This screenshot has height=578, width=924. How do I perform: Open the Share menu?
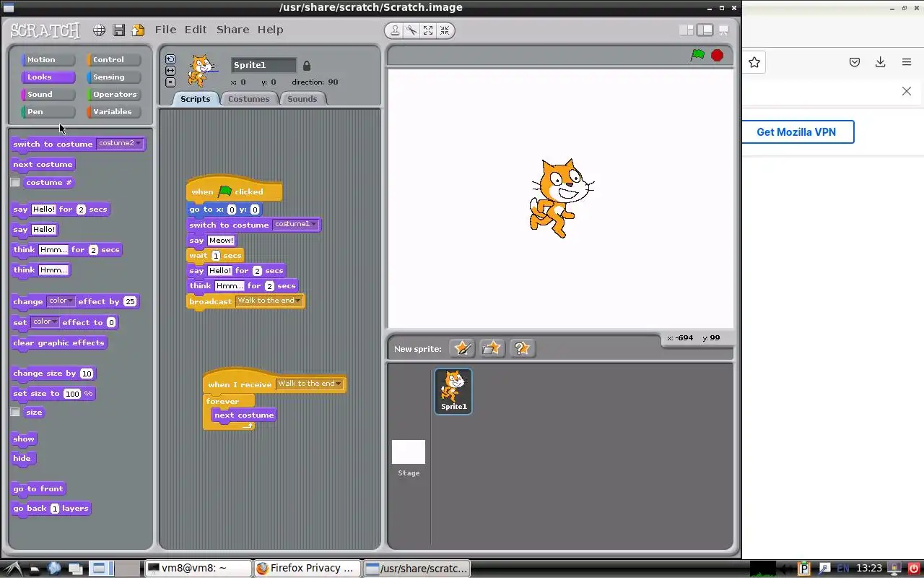point(232,30)
